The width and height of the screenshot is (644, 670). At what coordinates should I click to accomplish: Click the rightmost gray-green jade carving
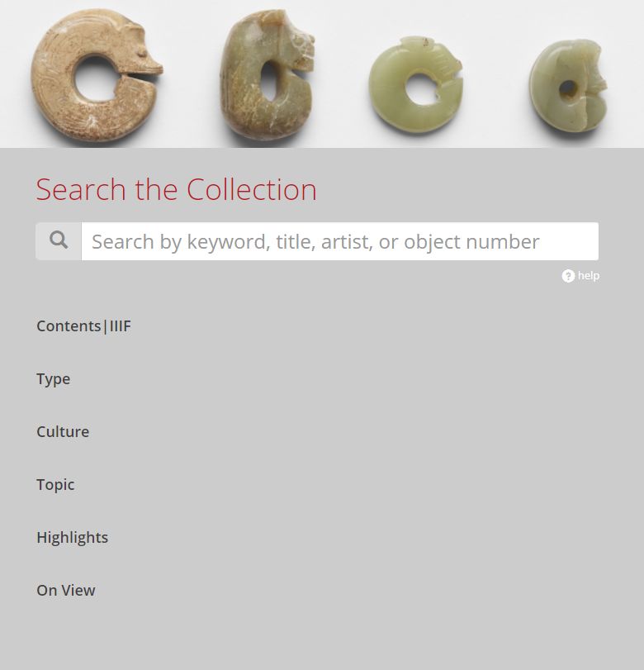[x=568, y=85]
